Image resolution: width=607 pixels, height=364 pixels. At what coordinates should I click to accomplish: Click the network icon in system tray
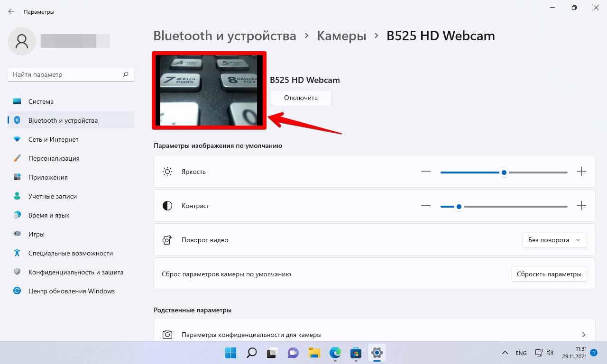[539, 353]
